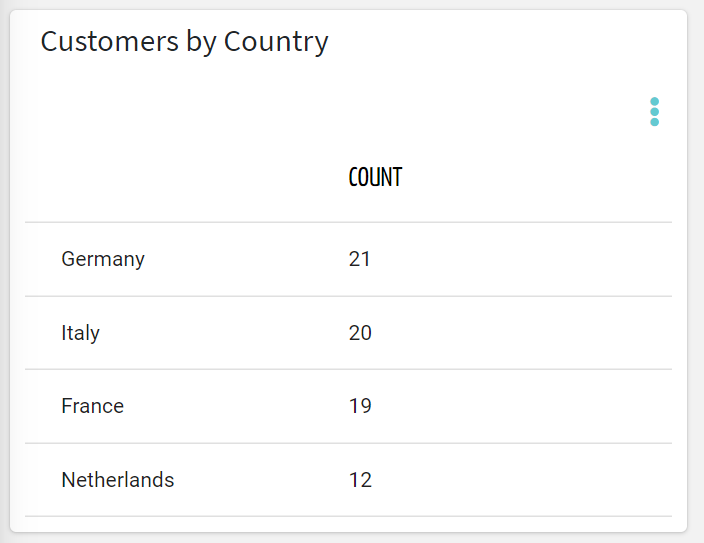Click blank area right of Italy's count
Image resolution: width=704 pixels, height=543 pixels.
[x=521, y=333]
